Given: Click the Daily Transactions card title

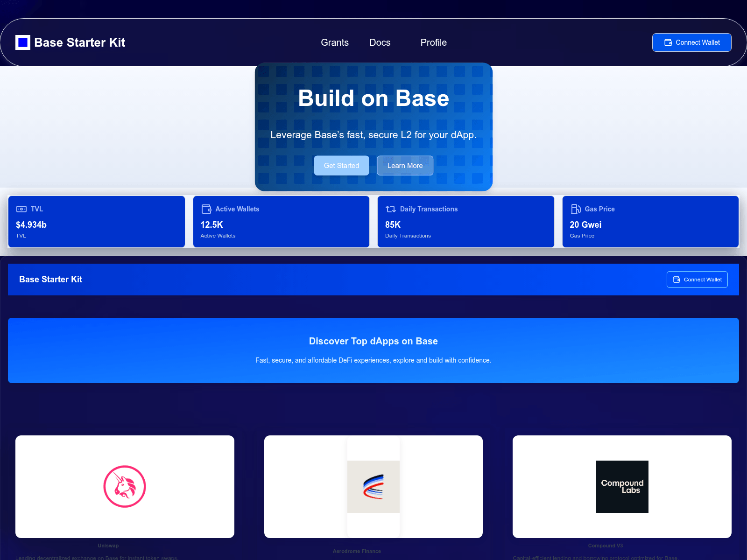Looking at the screenshot, I should coord(429,209).
